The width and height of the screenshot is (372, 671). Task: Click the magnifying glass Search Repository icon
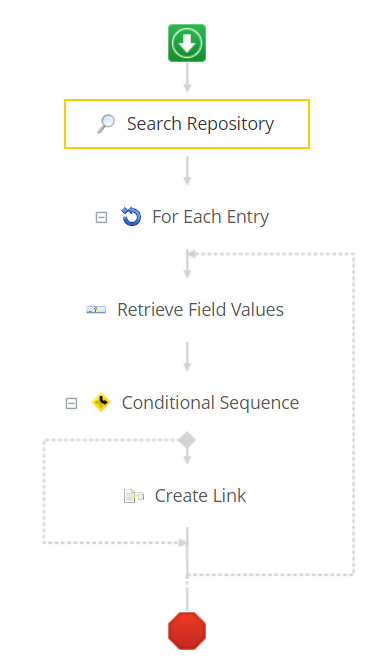106,124
